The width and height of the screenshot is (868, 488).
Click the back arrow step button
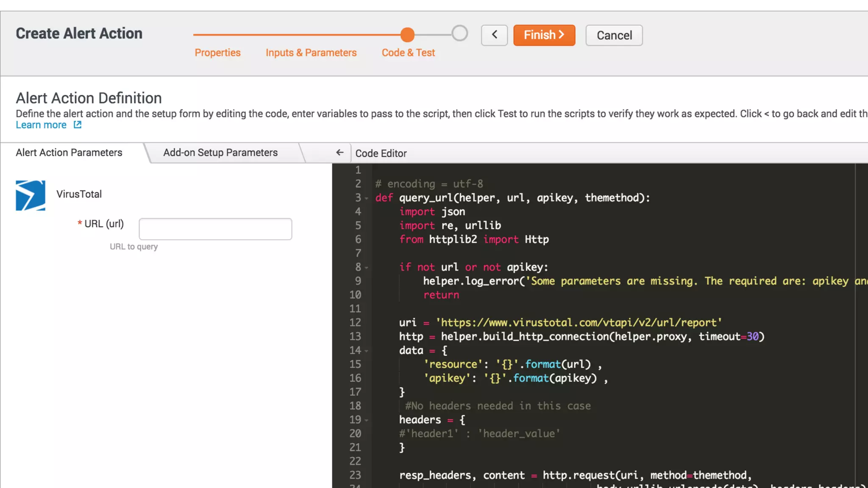494,35
